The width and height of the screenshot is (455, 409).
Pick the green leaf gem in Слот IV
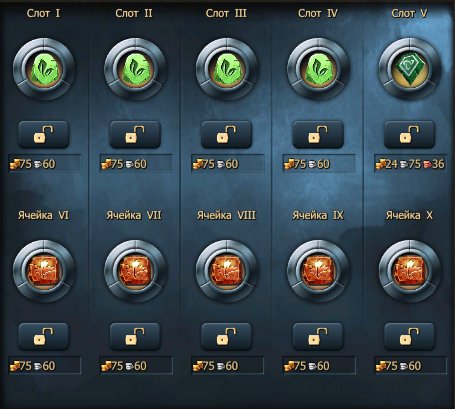point(318,69)
